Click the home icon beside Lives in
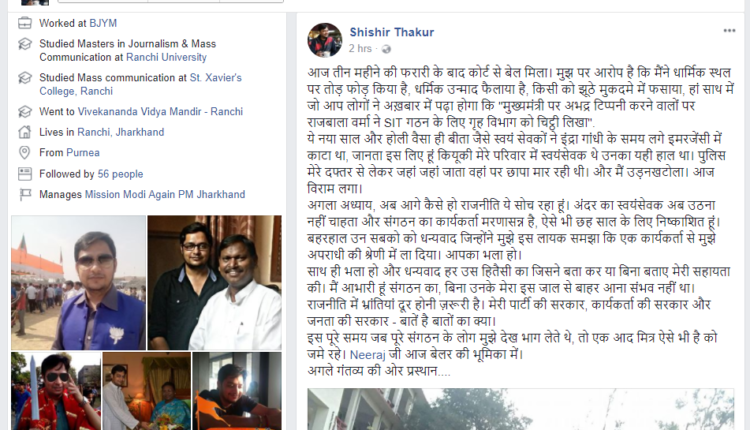 [x=25, y=132]
